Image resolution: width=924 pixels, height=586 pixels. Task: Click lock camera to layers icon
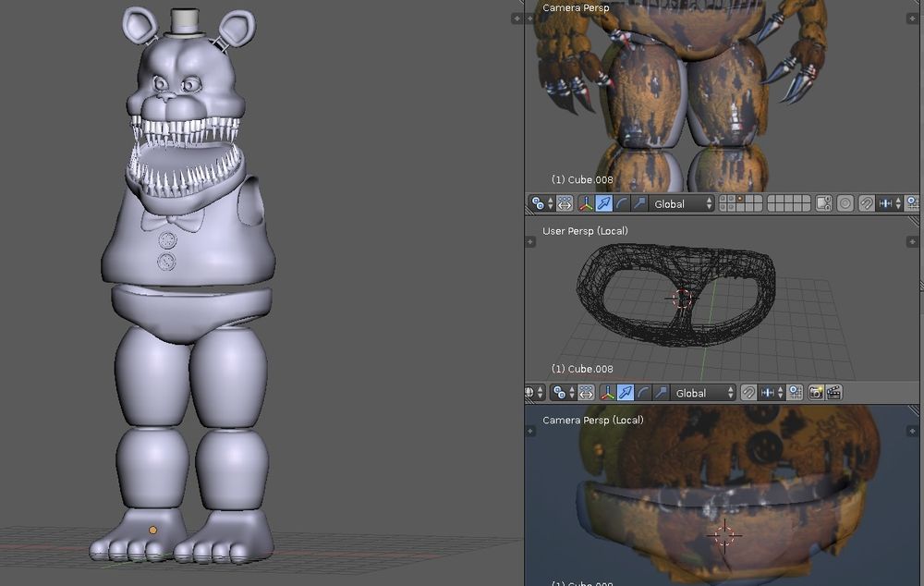[824, 203]
